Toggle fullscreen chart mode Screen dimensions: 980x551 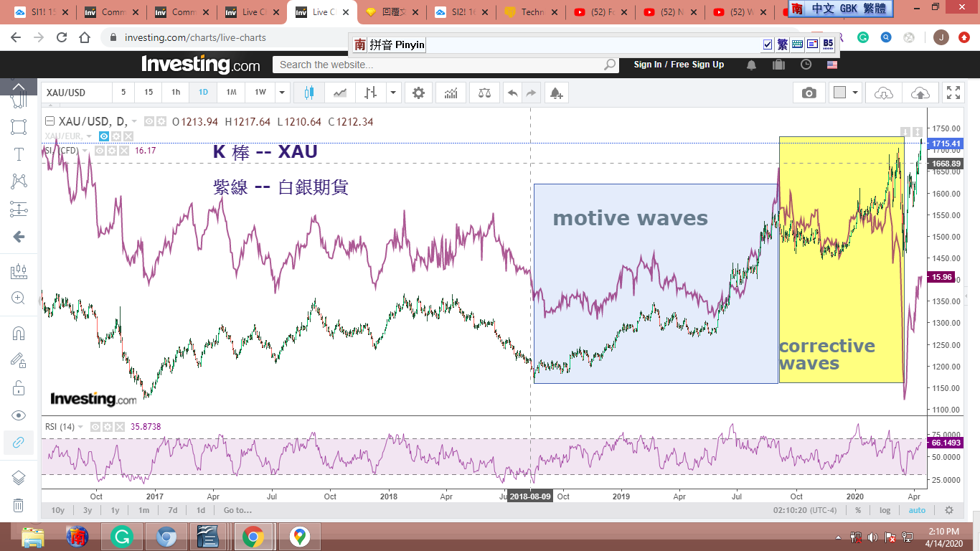coord(953,93)
